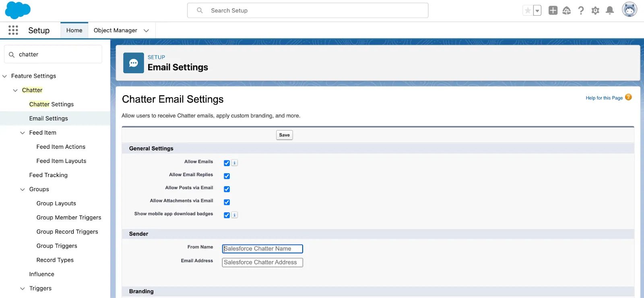Click the magnifier in Search Setup
Screen dimensions: 644x298
tap(200, 10)
